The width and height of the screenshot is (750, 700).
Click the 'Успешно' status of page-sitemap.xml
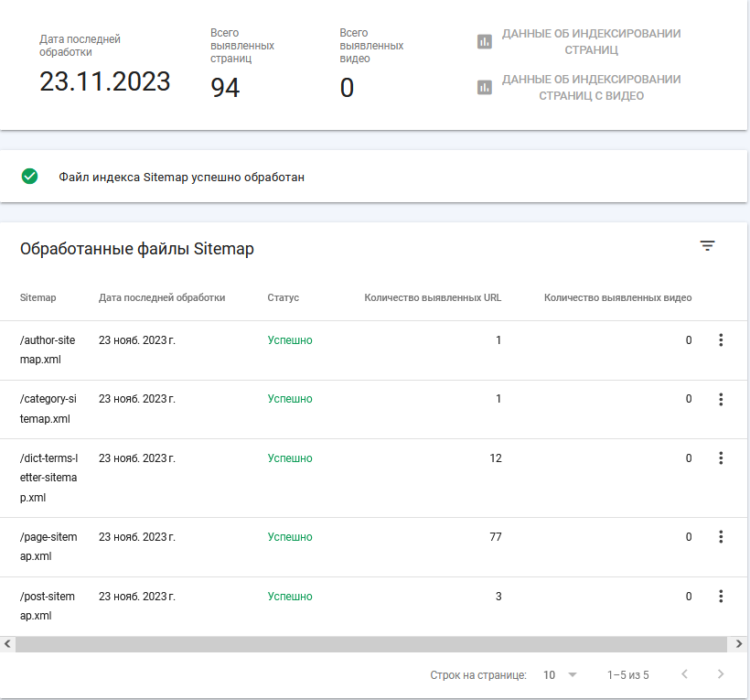290,537
